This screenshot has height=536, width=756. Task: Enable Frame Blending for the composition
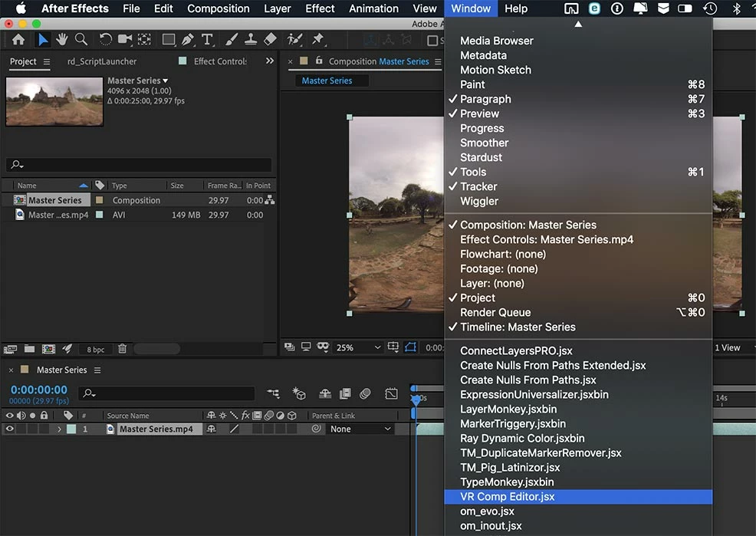[x=345, y=394]
